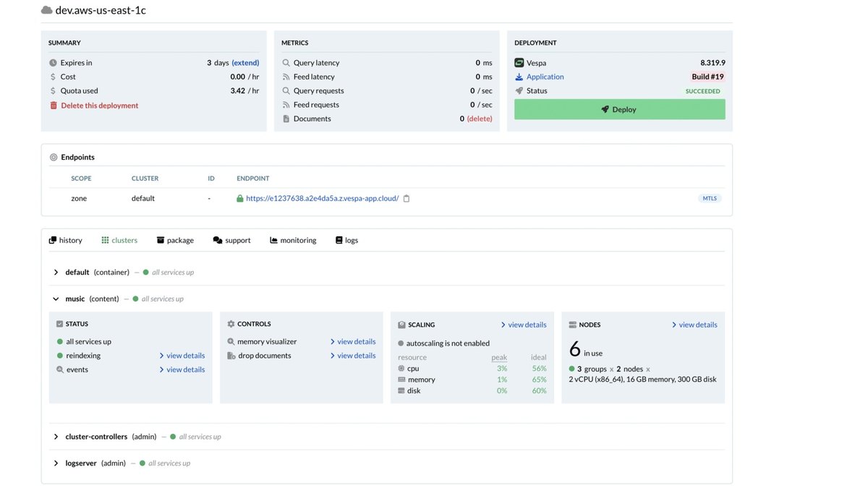This screenshot has width=868, height=488.
Task: Delete documents via the delete link
Action: (480, 119)
